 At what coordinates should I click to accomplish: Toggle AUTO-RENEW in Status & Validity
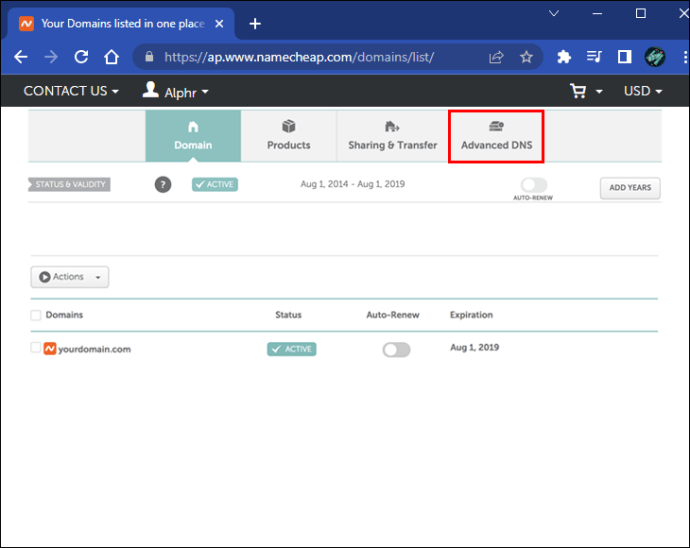(x=534, y=184)
